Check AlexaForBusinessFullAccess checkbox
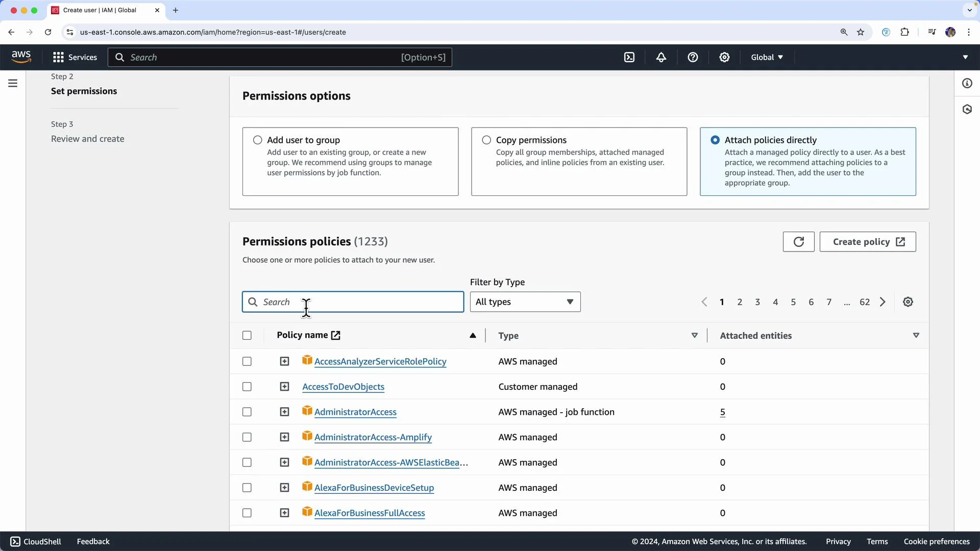 point(247,513)
